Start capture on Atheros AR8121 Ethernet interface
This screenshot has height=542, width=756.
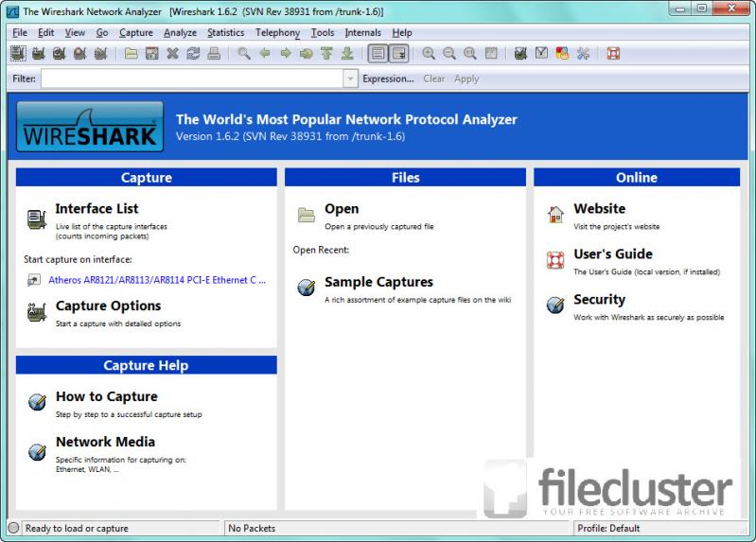pyautogui.click(x=157, y=280)
